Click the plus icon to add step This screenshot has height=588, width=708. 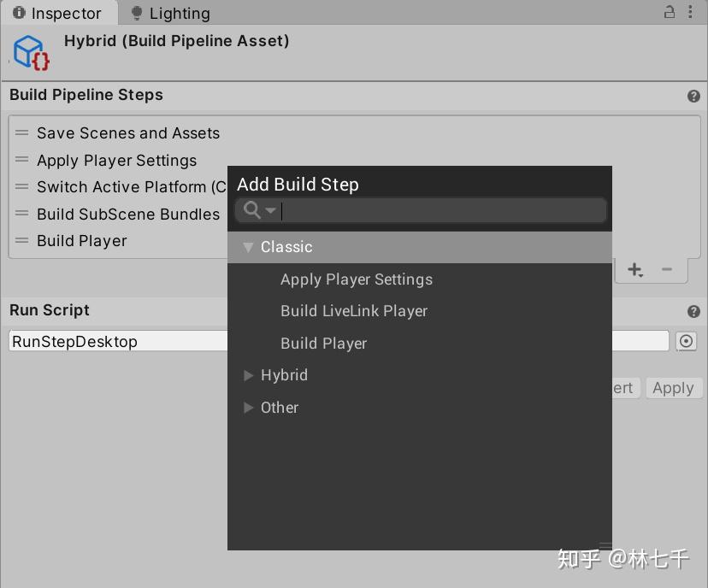coord(634,269)
